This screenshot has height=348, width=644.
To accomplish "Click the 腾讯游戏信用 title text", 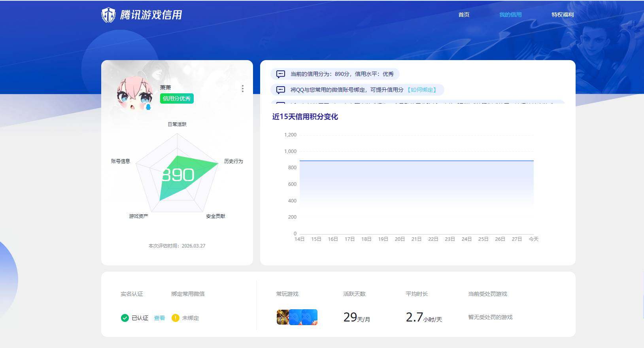I will (151, 15).
